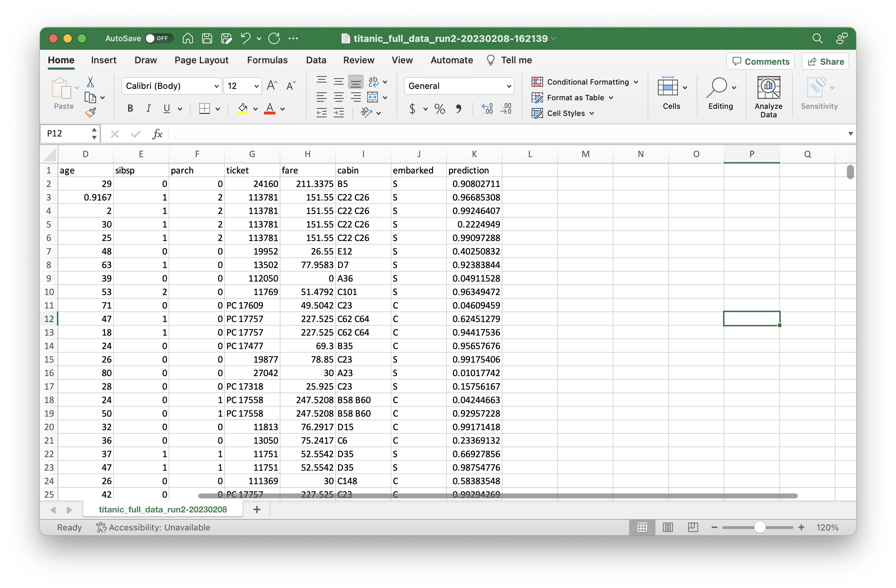Toggle bold formatting

(130, 108)
